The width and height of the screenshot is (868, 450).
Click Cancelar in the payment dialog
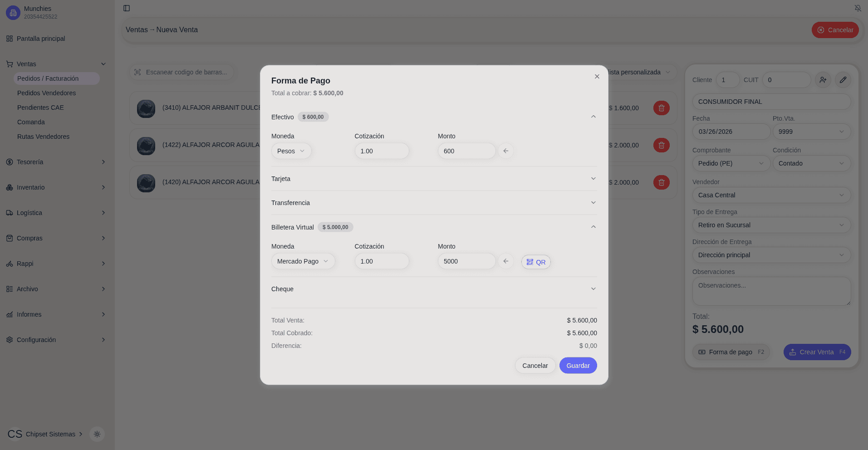pos(535,366)
